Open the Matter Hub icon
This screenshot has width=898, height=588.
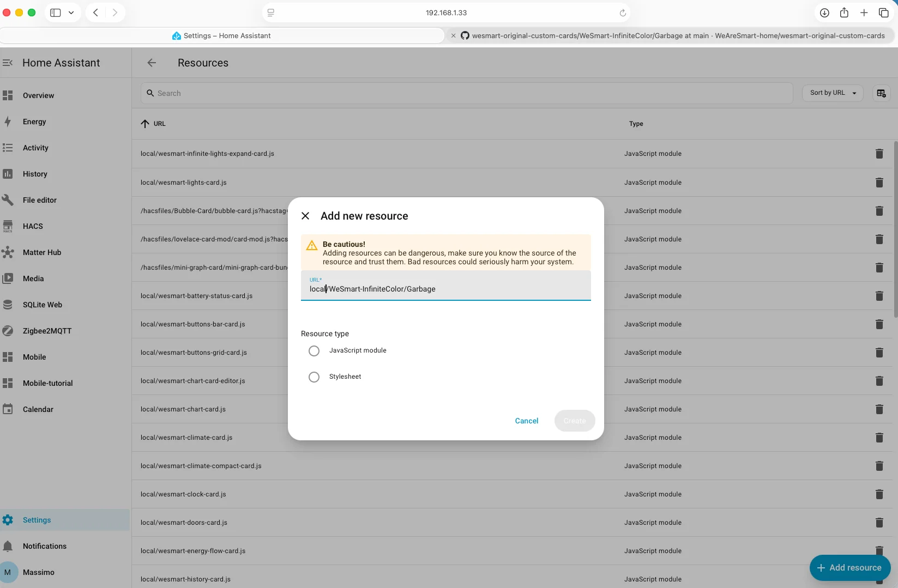point(8,252)
